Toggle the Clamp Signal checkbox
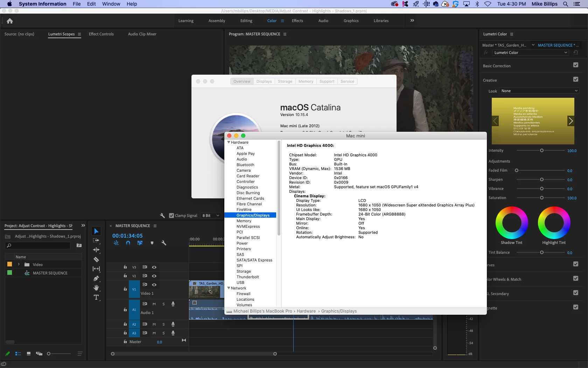 (171, 216)
